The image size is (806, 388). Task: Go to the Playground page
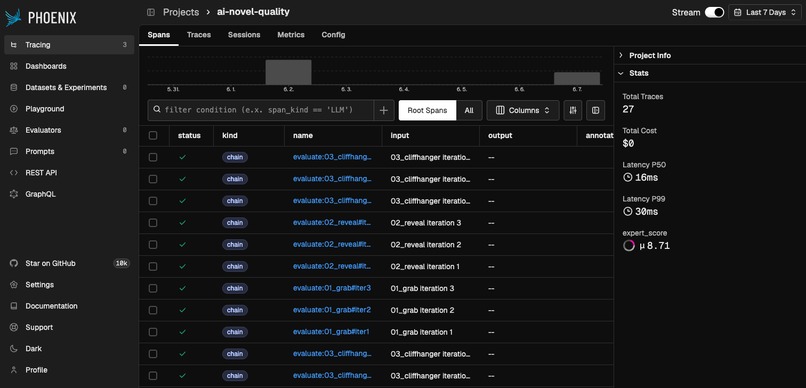69,109
